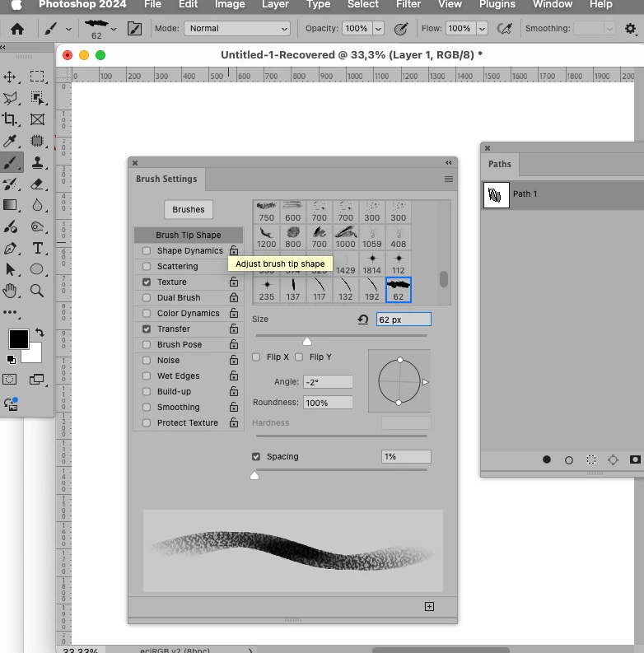Image resolution: width=644 pixels, height=653 pixels.
Task: Open the Layer menu
Action: pyautogui.click(x=275, y=5)
